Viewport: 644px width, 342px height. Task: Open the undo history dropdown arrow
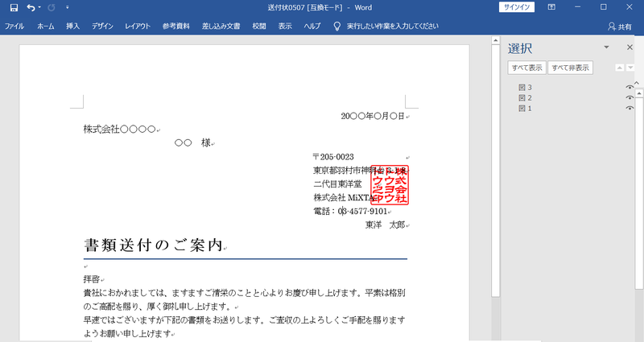click(x=39, y=7)
